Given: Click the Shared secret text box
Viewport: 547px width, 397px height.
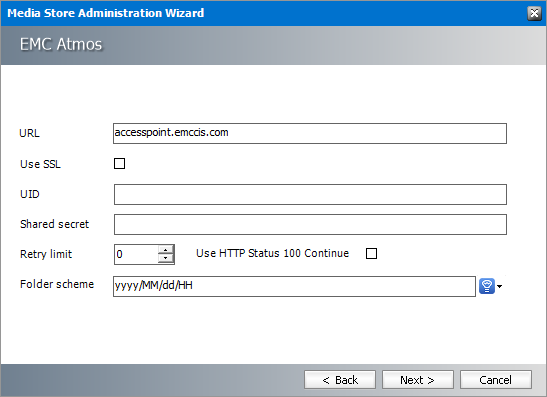Looking at the screenshot, I should [x=310, y=224].
